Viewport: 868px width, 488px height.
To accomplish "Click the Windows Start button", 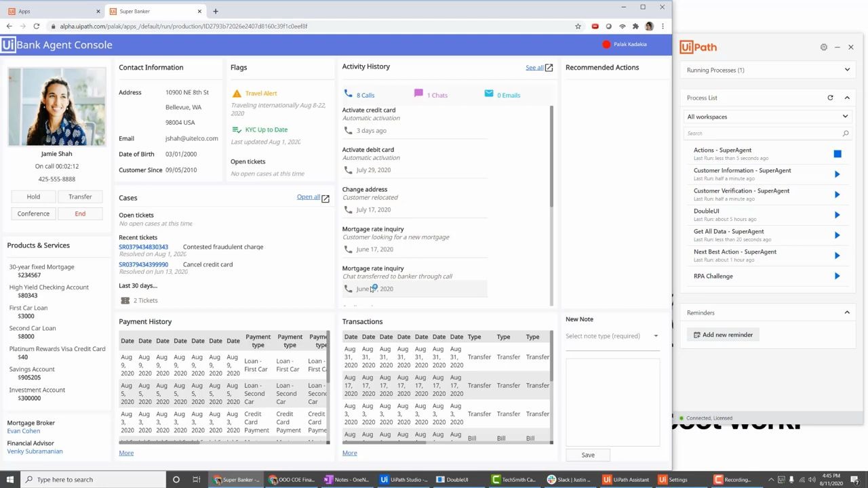I will [x=9, y=479].
